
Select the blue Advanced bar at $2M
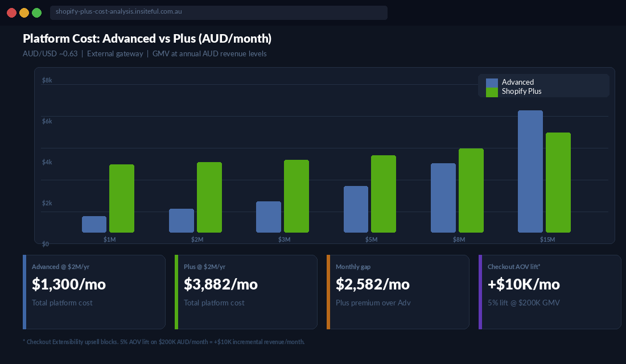[181, 220]
